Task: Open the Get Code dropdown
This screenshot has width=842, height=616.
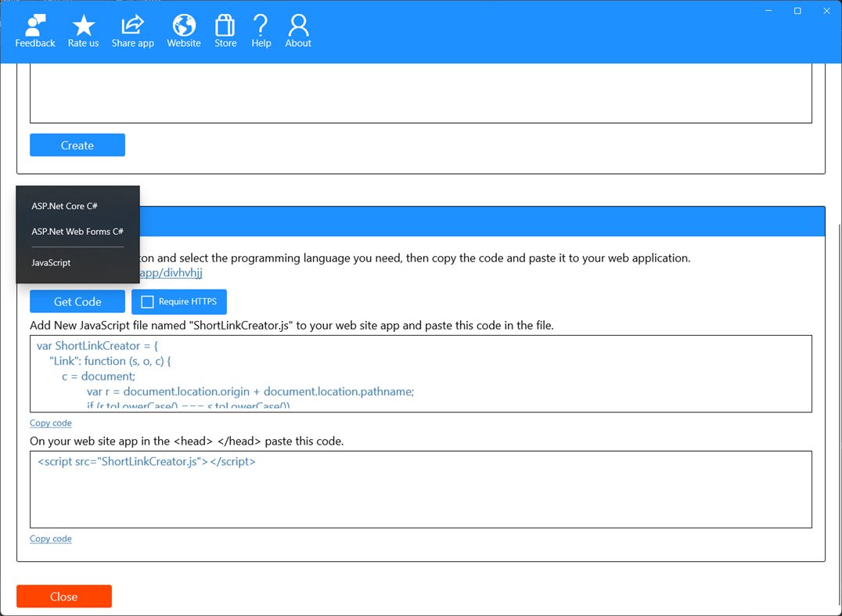Action: pos(77,301)
